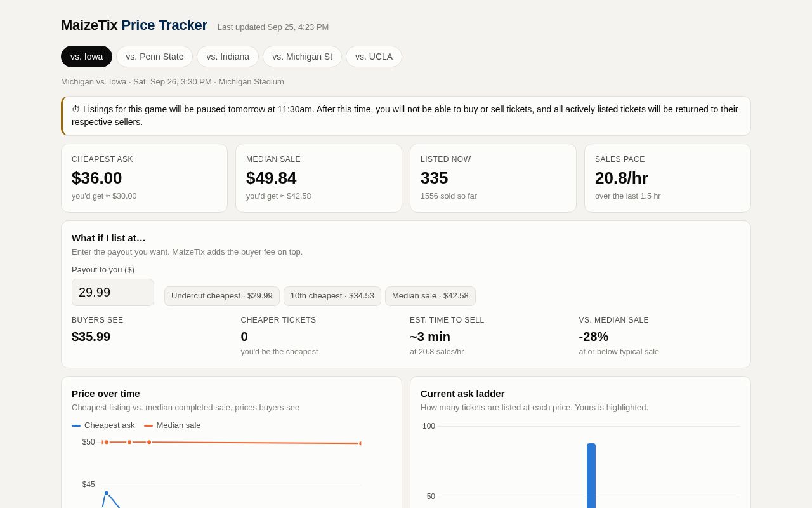The width and height of the screenshot is (812, 508).
Task: Open the vs. Indiana game tab
Action: click(228, 57)
